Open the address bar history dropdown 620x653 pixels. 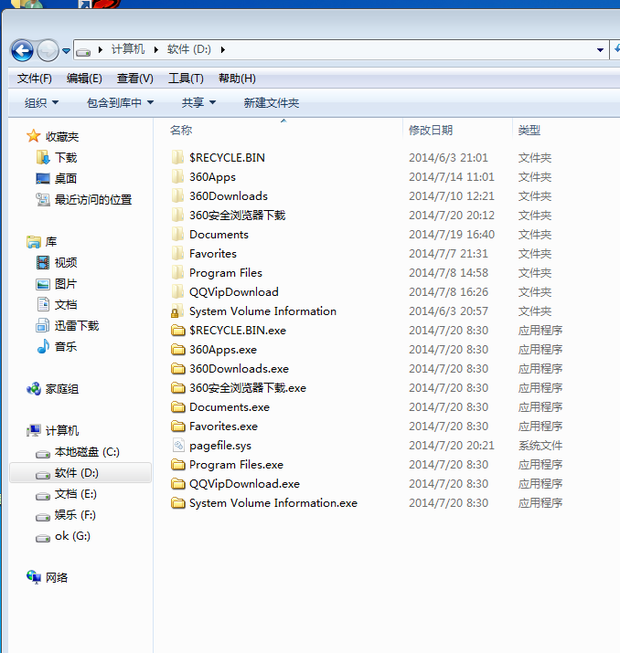[600, 50]
